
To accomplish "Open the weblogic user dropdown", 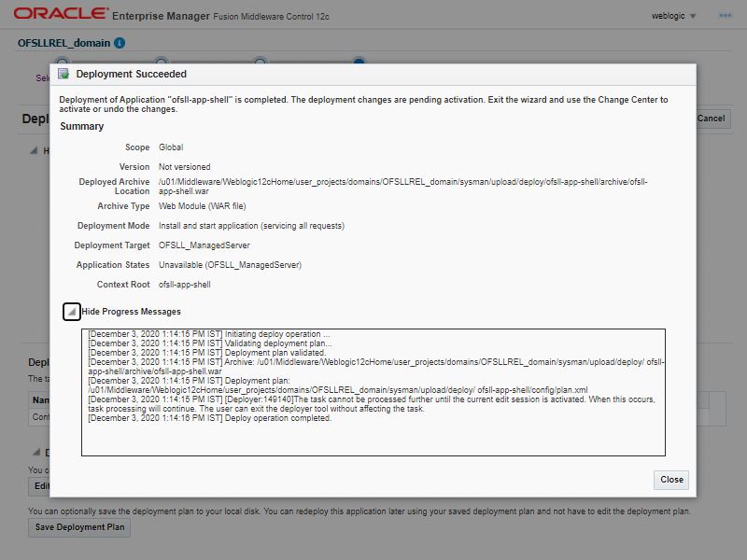I will coord(673,16).
